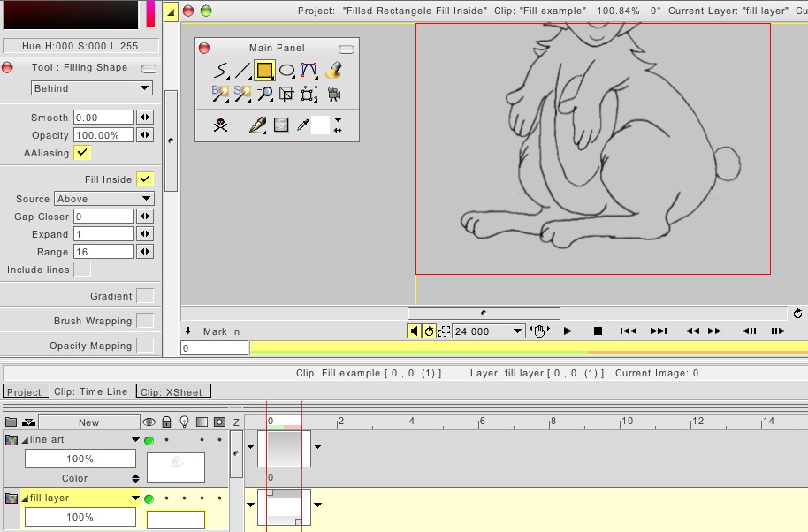Image resolution: width=808 pixels, height=532 pixels.
Task: Enable the Gradient checkbox
Action: (x=145, y=296)
